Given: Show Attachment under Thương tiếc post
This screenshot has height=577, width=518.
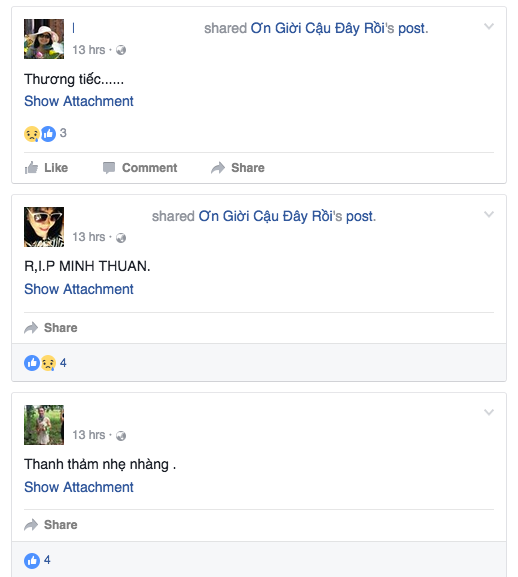Looking at the screenshot, I should pos(79,101).
